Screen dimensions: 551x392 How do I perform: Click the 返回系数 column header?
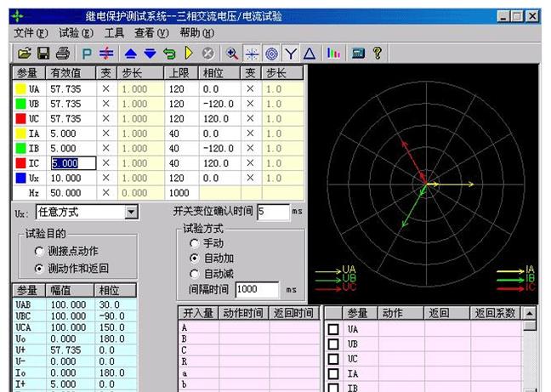(x=495, y=313)
